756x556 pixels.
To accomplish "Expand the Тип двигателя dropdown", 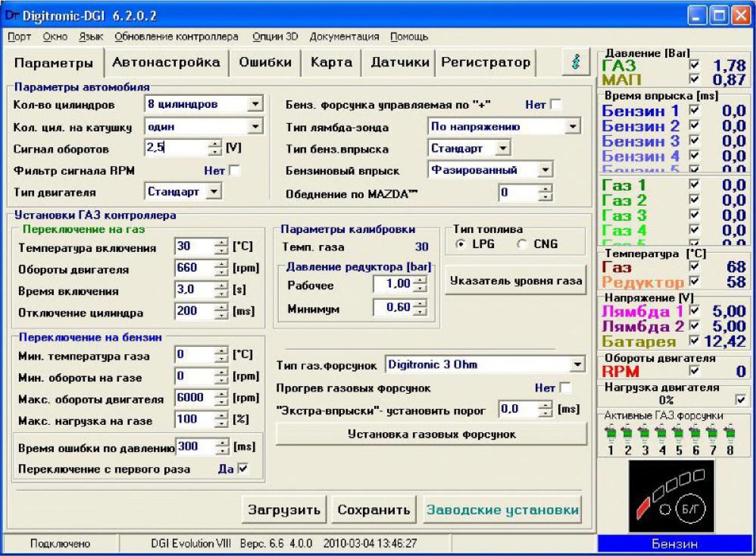I will pos(214,191).
